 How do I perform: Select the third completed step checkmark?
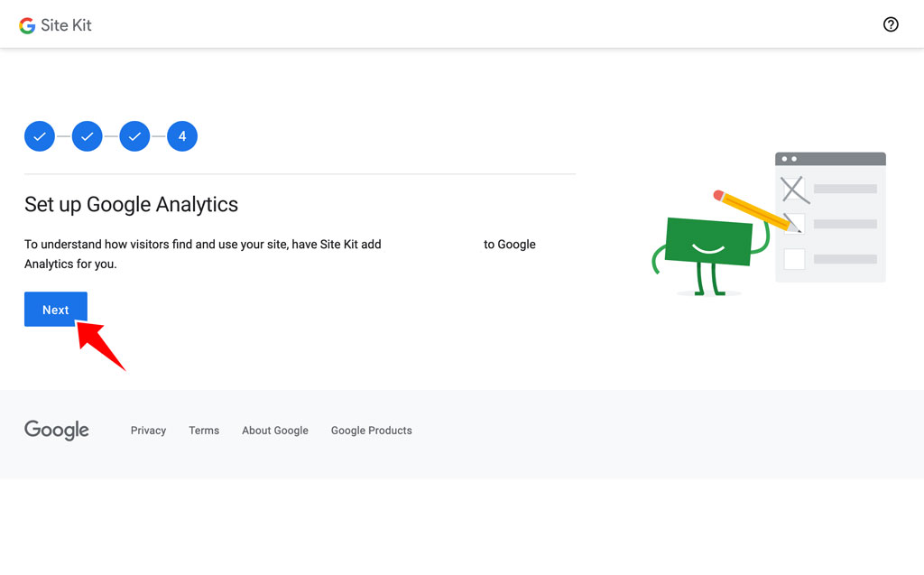[x=135, y=136]
